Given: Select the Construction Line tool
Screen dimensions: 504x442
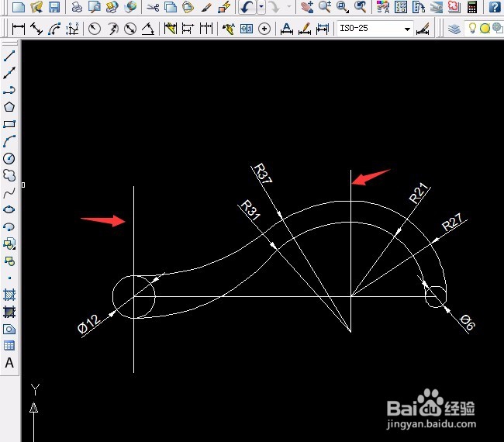Looking at the screenshot, I should [x=9, y=73].
